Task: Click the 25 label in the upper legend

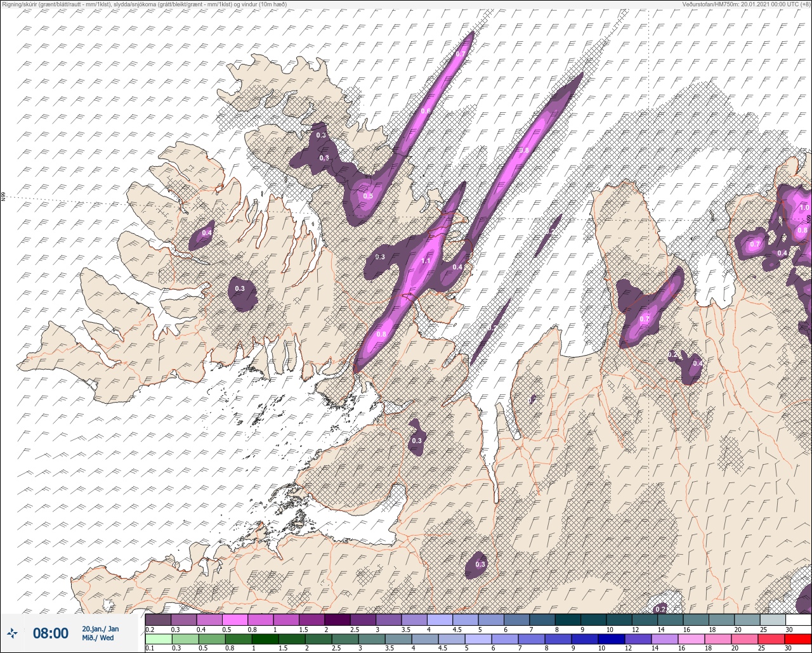Action: [764, 629]
